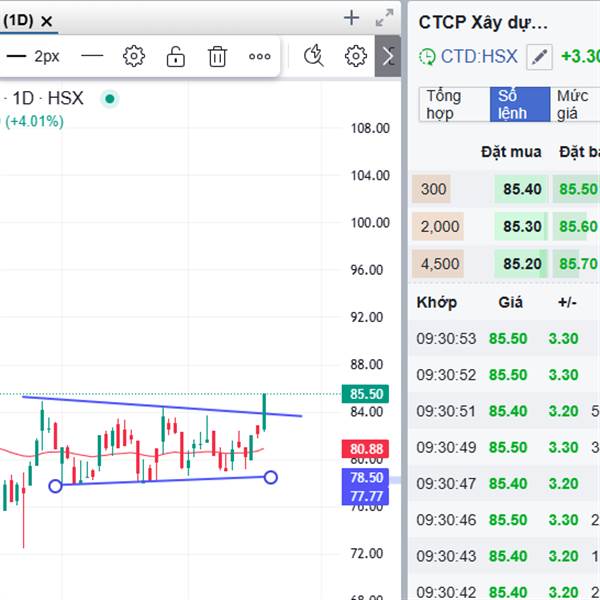
Task: Delete the selected drawing with trash icon
Action: tap(217, 57)
